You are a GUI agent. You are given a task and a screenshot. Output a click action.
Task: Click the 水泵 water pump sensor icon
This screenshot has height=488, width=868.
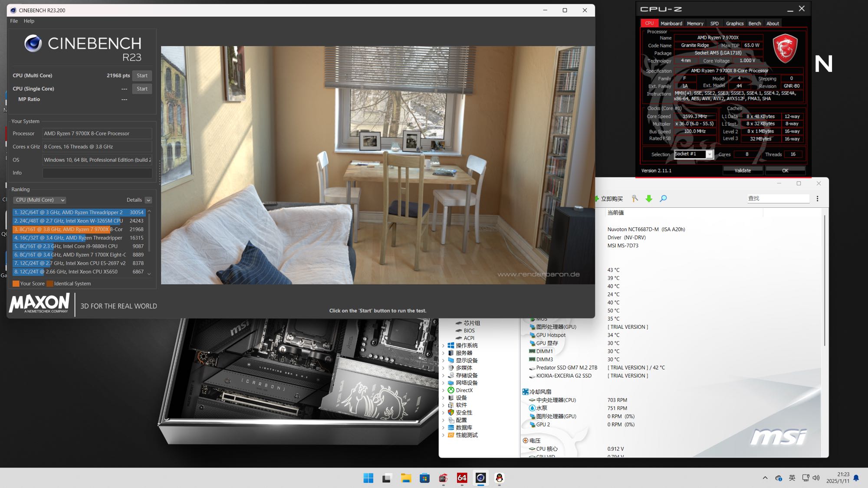[x=532, y=408]
